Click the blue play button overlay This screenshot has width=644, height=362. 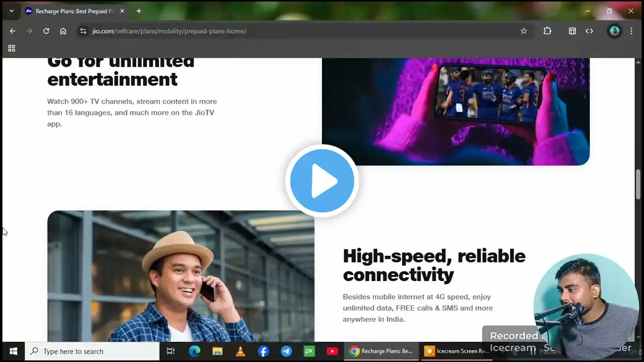[322, 181]
